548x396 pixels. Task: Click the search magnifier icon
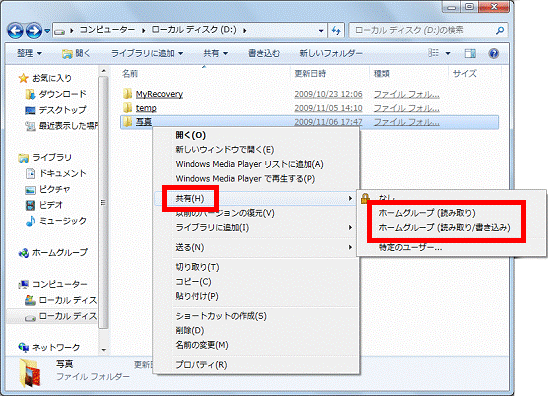tap(500, 31)
